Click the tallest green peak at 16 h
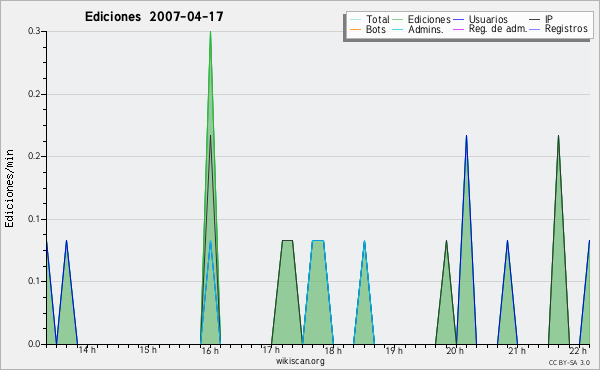Viewport: 600px width, 370px height. (x=210, y=33)
